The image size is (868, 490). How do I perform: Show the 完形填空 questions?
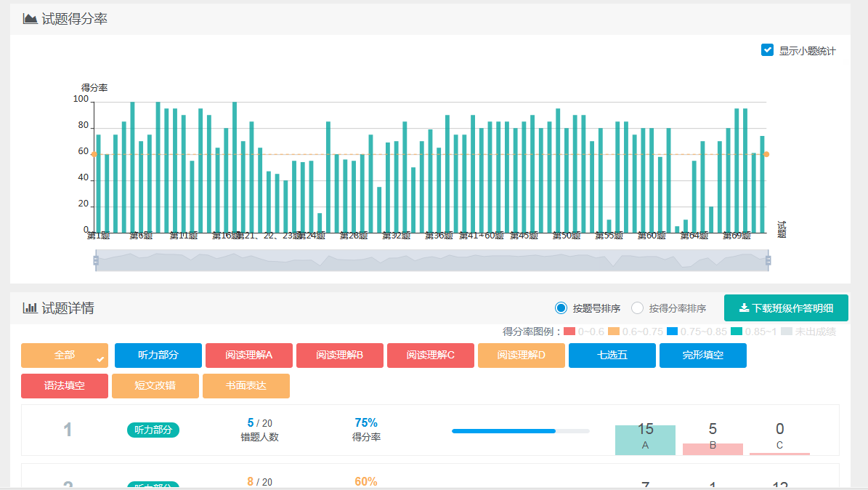pos(702,356)
